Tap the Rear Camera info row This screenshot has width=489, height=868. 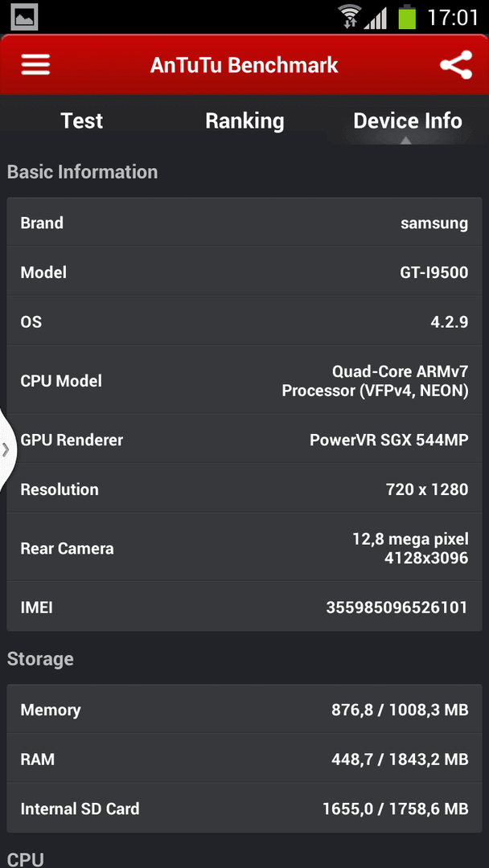coord(244,547)
